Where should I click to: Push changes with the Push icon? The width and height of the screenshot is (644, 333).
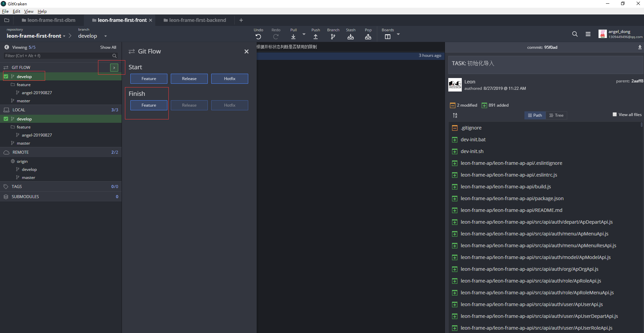tap(316, 37)
